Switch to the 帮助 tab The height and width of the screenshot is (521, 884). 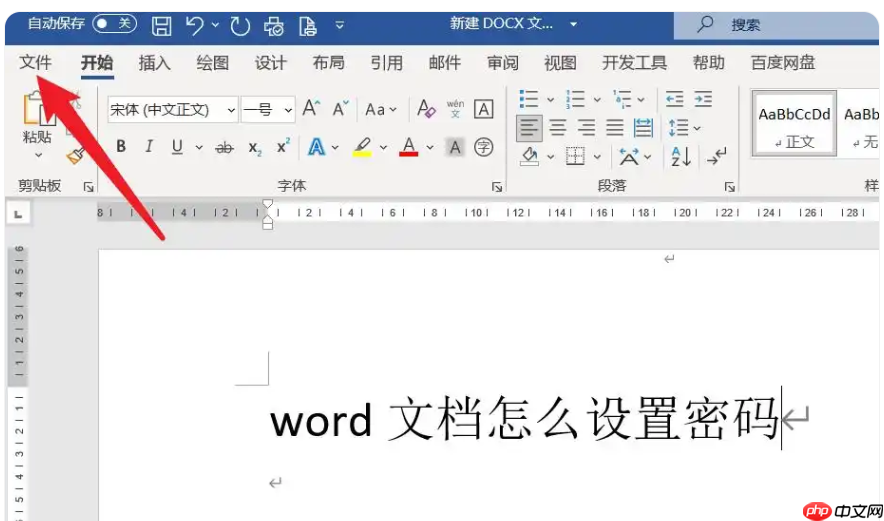click(709, 63)
